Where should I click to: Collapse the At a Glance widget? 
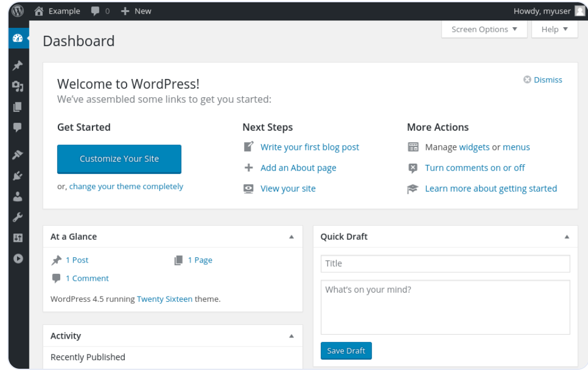(x=291, y=237)
